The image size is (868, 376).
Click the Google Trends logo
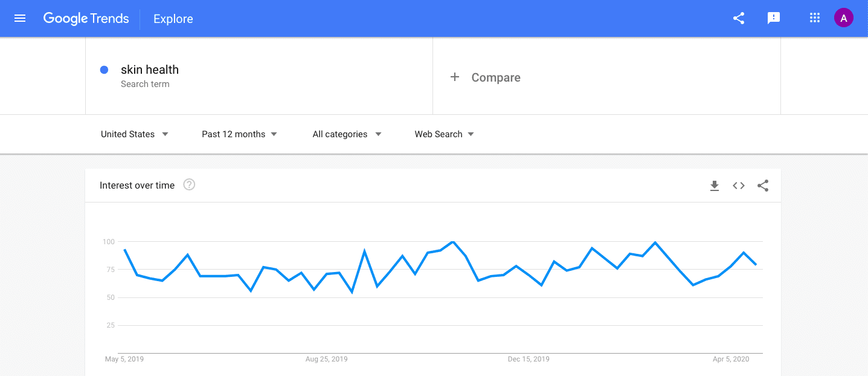pos(86,18)
